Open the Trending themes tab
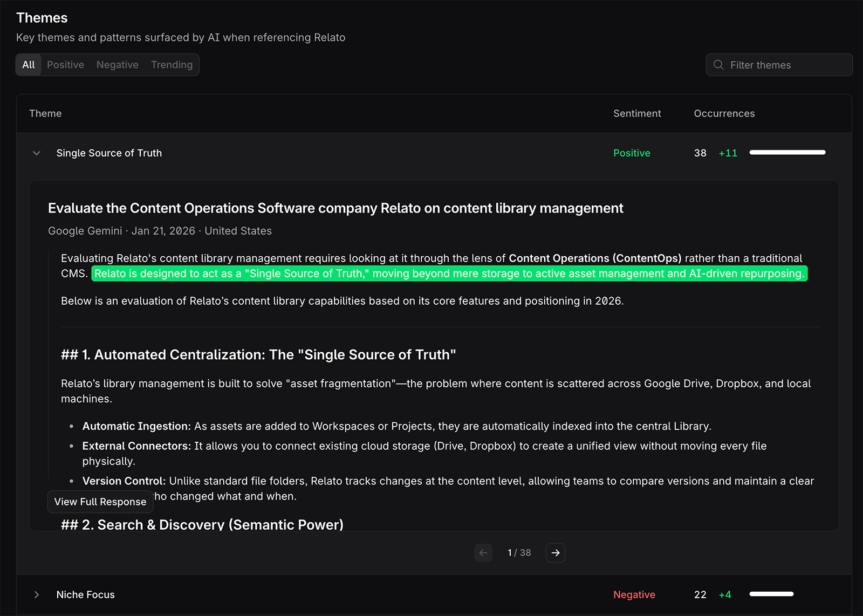Image resolution: width=863 pixels, height=616 pixels. pyautogui.click(x=172, y=65)
